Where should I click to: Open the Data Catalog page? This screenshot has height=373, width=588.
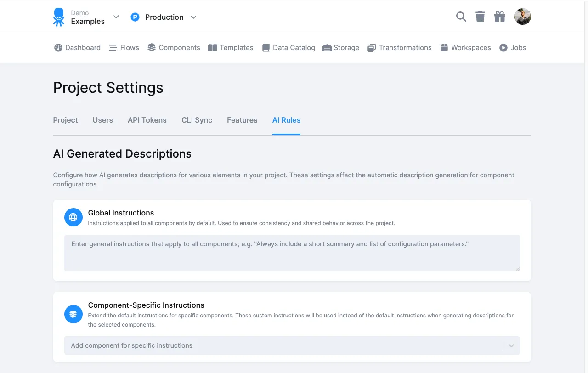point(288,48)
